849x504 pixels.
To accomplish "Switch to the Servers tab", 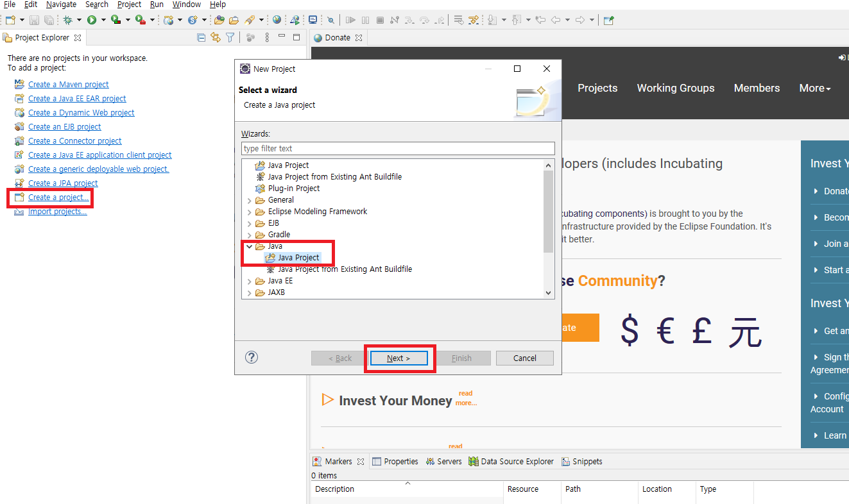I will [x=443, y=462].
